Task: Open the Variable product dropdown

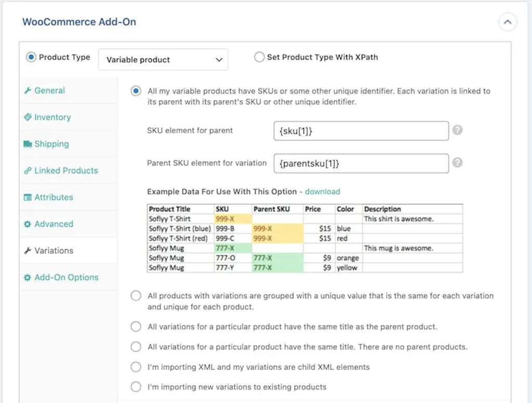Action: [x=163, y=60]
